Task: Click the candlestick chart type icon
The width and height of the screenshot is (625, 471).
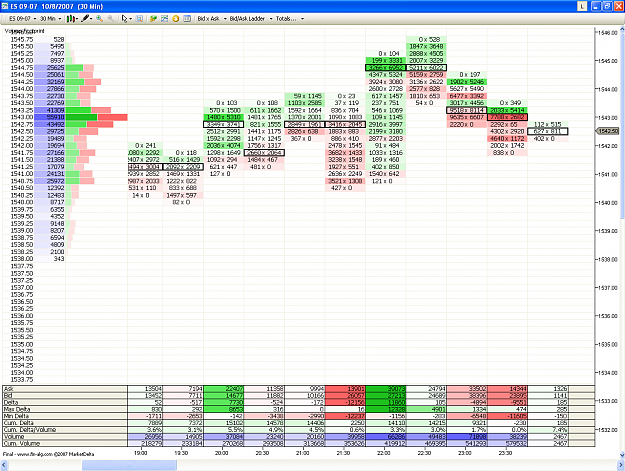Action: [70, 19]
